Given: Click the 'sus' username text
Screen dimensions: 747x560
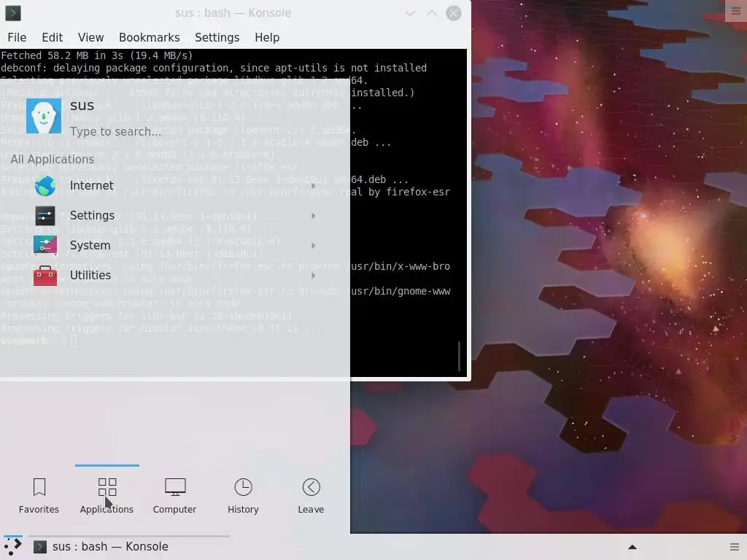Looking at the screenshot, I should click(x=82, y=105).
